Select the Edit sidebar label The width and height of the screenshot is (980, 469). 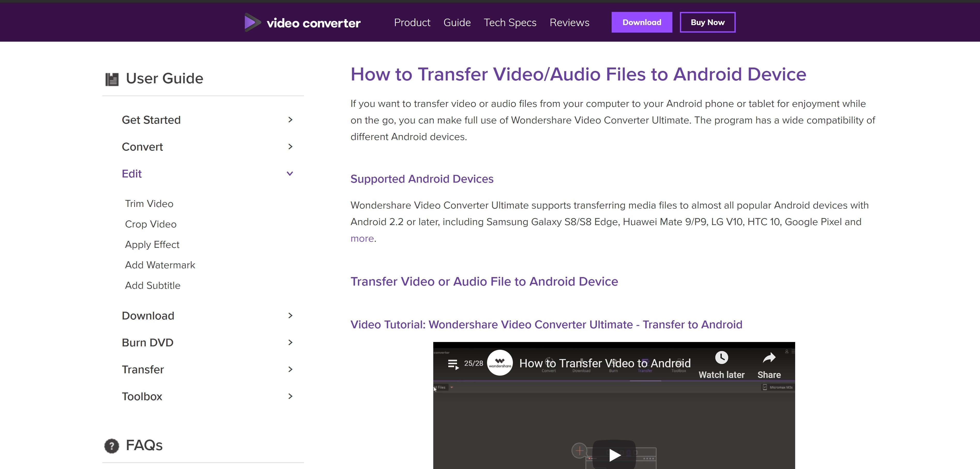click(132, 174)
